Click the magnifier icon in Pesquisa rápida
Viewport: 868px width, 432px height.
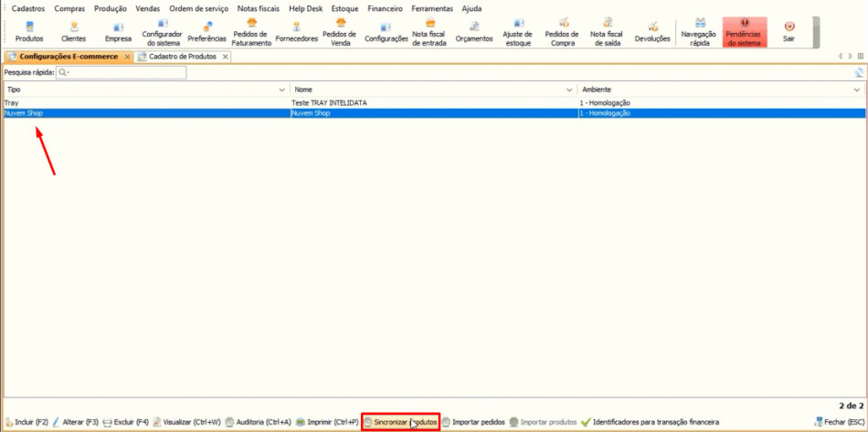[x=63, y=72]
